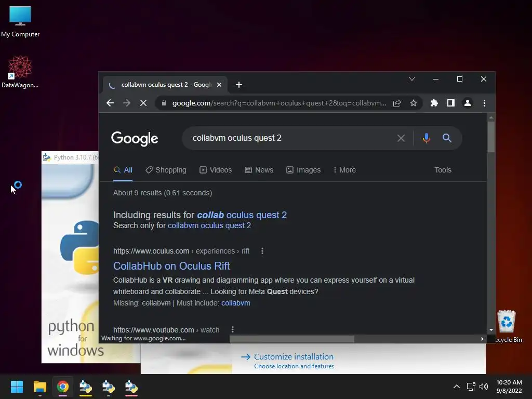
Task: Open the clock showing 10:20 AM
Action: coord(509,387)
